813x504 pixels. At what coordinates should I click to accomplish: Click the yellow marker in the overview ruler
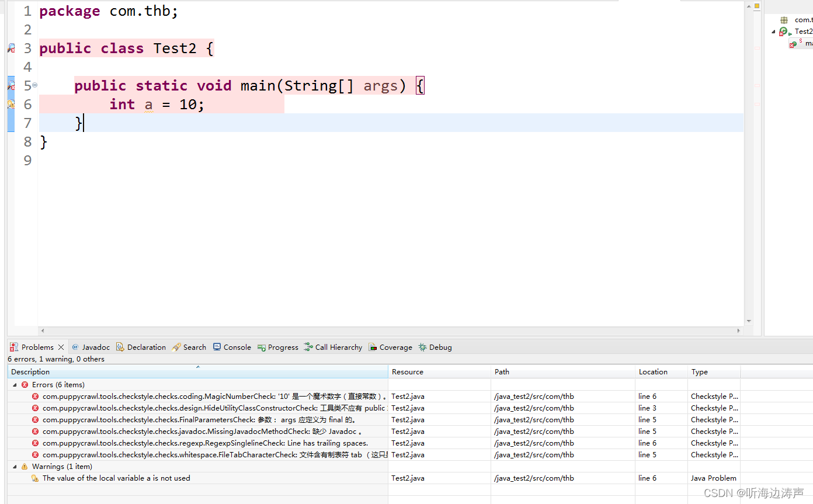(757, 6)
